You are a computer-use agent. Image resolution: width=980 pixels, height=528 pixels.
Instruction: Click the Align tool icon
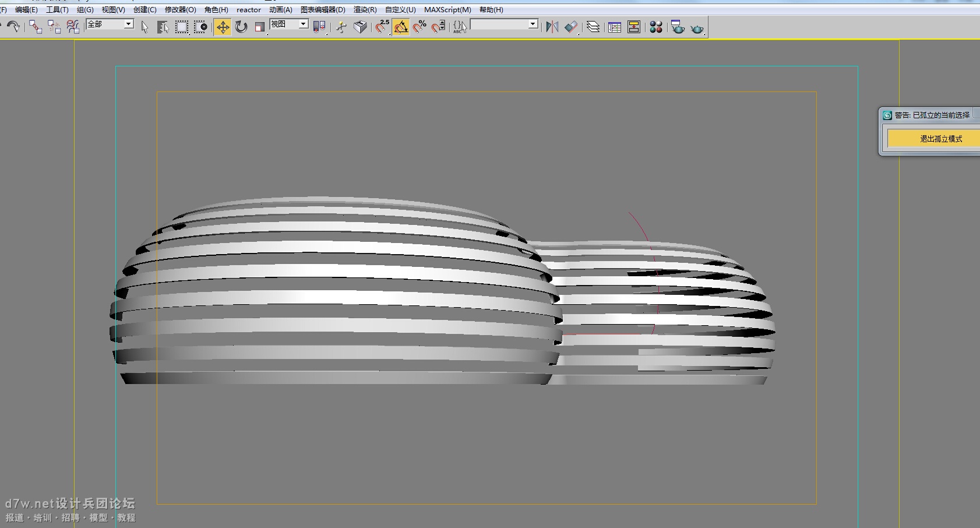click(571, 27)
